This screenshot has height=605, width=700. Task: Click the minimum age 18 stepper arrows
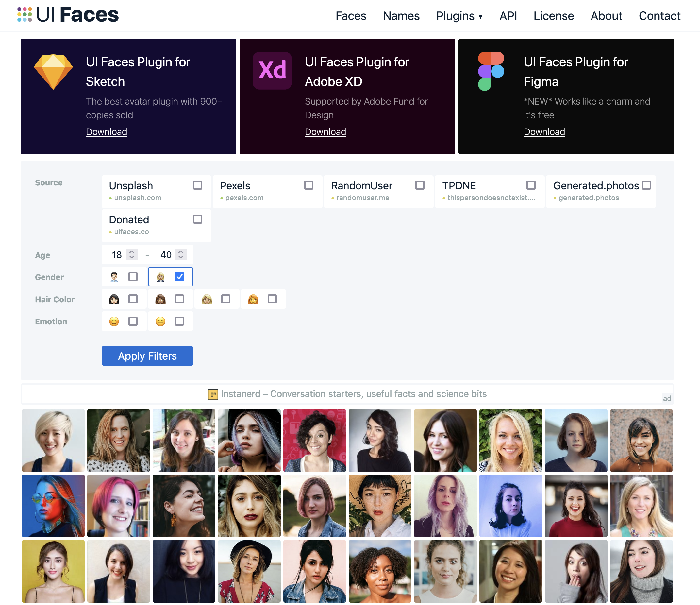131,254
